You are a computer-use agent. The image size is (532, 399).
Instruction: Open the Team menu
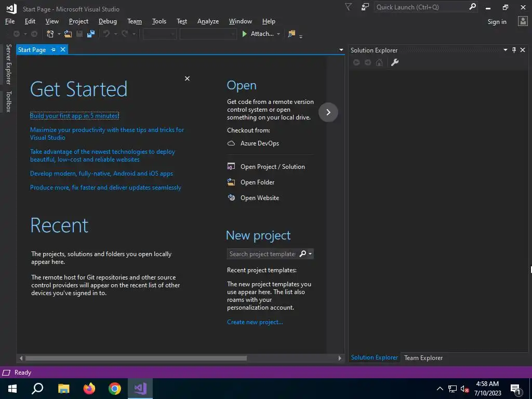[135, 21]
